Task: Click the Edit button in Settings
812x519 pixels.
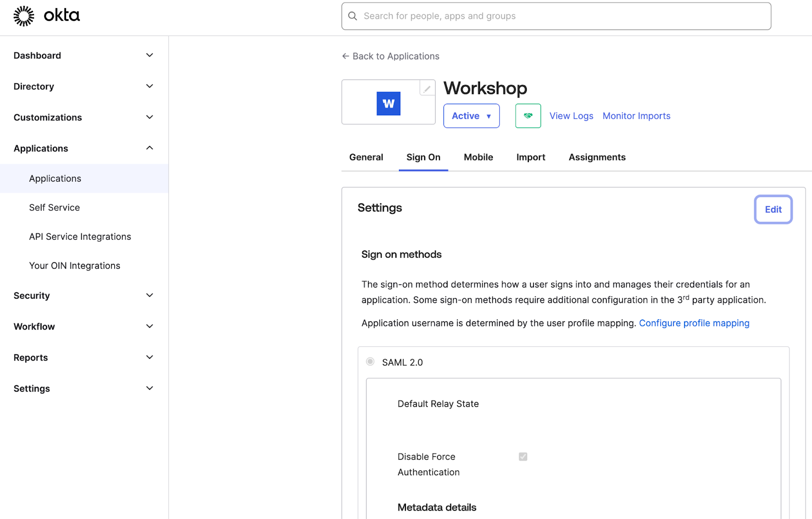Action: point(773,209)
